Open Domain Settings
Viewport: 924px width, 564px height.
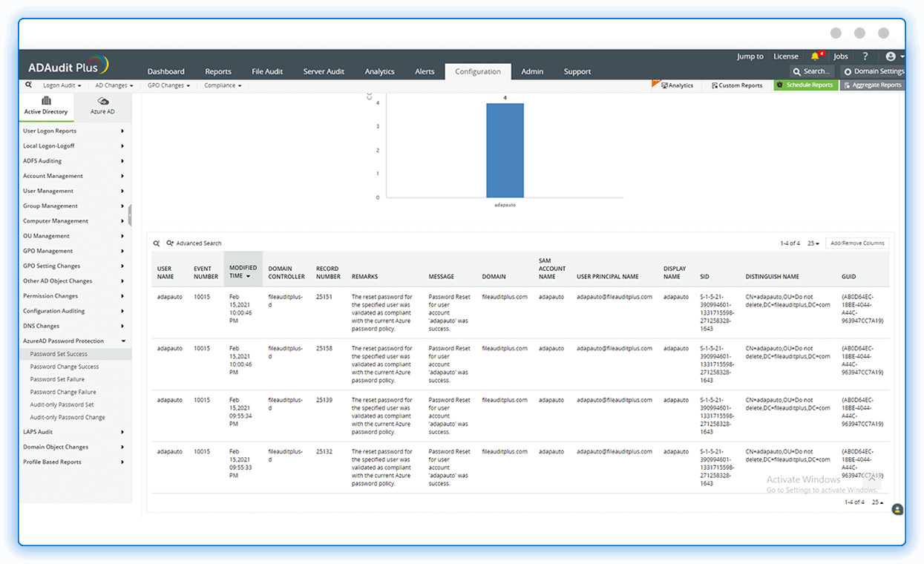click(874, 71)
